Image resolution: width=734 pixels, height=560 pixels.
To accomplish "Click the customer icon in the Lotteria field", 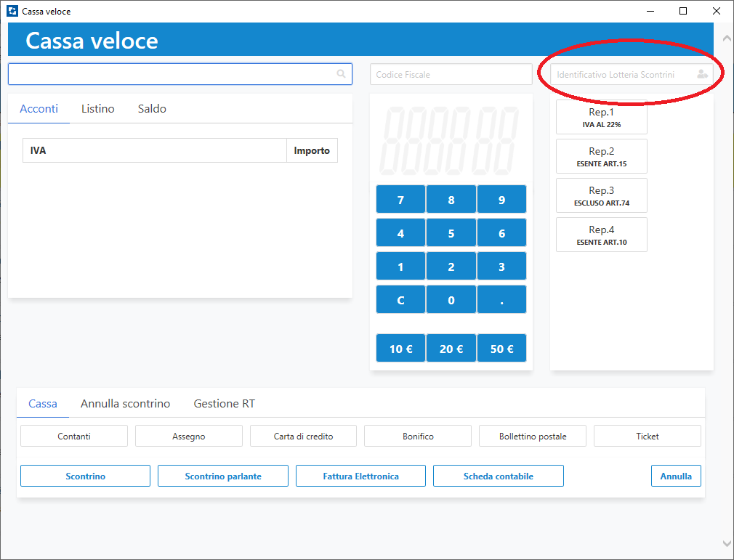I will (701, 74).
